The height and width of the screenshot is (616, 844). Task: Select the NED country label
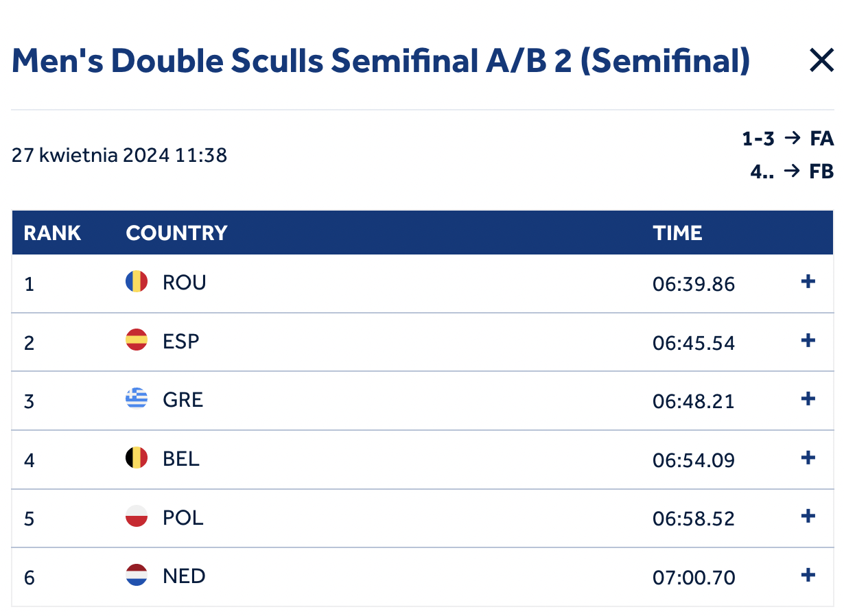(x=184, y=576)
